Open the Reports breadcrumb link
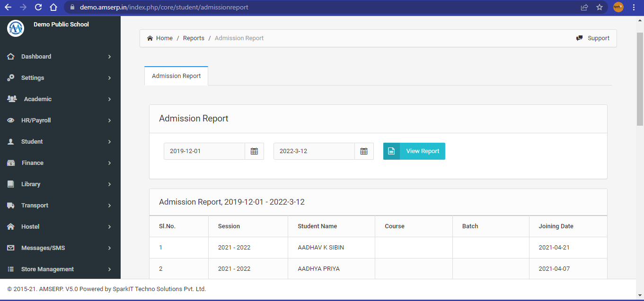Viewport: 644px width, 301px height. (194, 38)
